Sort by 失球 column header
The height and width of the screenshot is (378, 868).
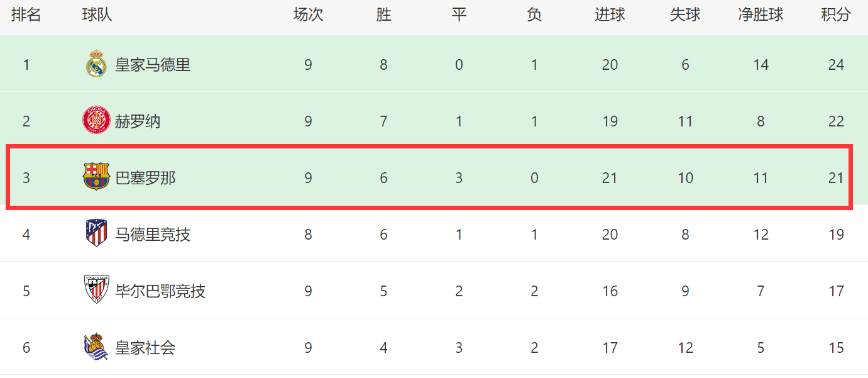pos(685,15)
